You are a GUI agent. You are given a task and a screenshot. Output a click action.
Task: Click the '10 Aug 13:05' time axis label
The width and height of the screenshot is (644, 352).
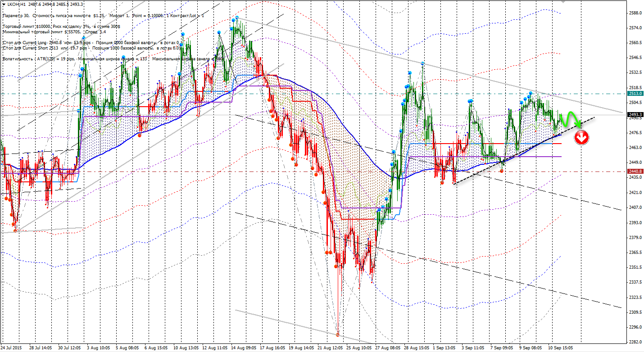click(186, 348)
